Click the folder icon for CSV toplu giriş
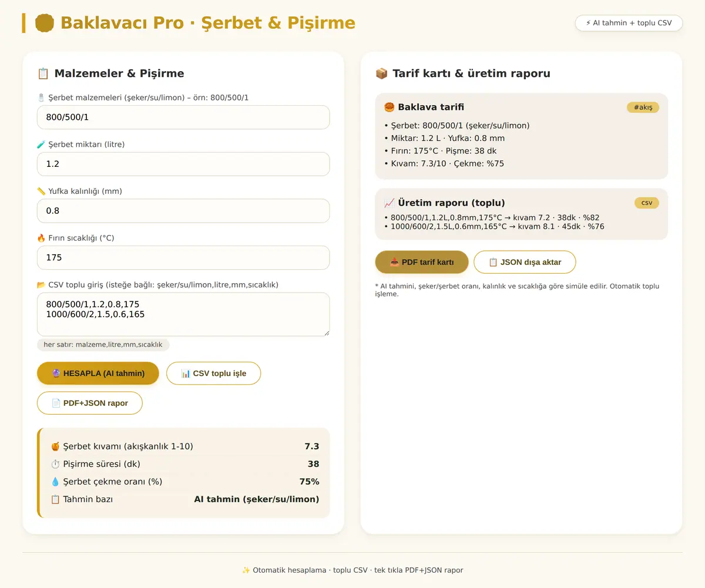 click(x=41, y=285)
